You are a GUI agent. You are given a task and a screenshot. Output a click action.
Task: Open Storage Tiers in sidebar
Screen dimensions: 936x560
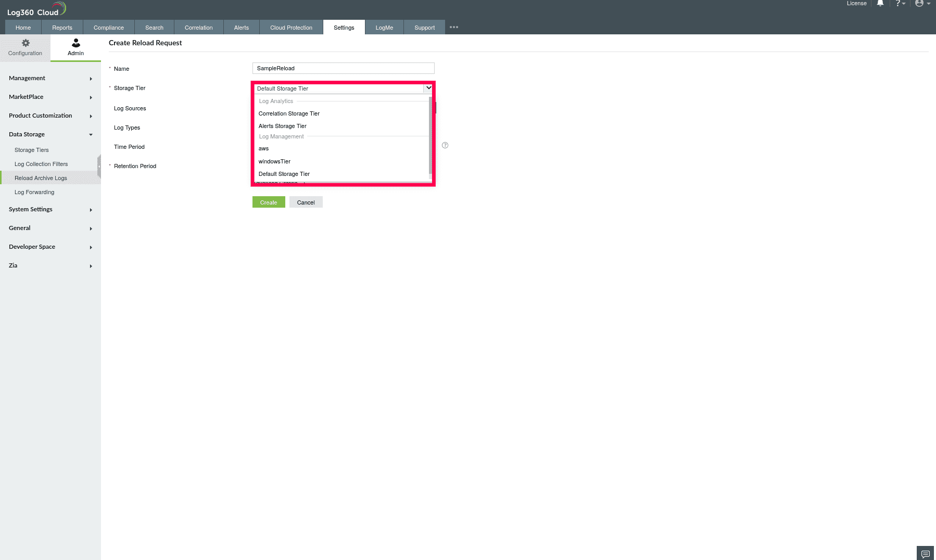pyautogui.click(x=32, y=150)
